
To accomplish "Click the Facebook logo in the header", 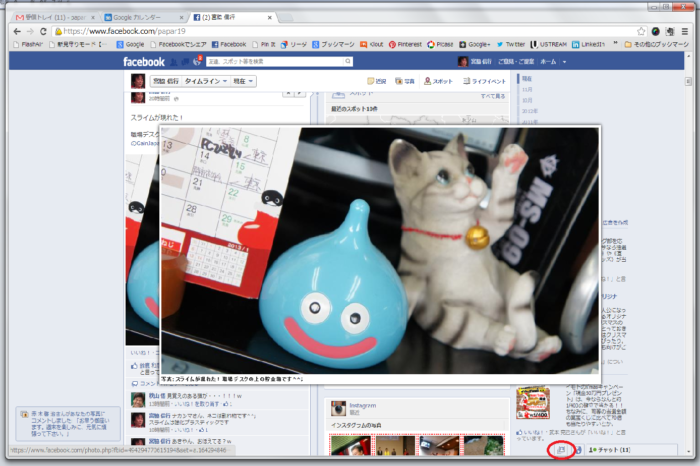I will (144, 62).
